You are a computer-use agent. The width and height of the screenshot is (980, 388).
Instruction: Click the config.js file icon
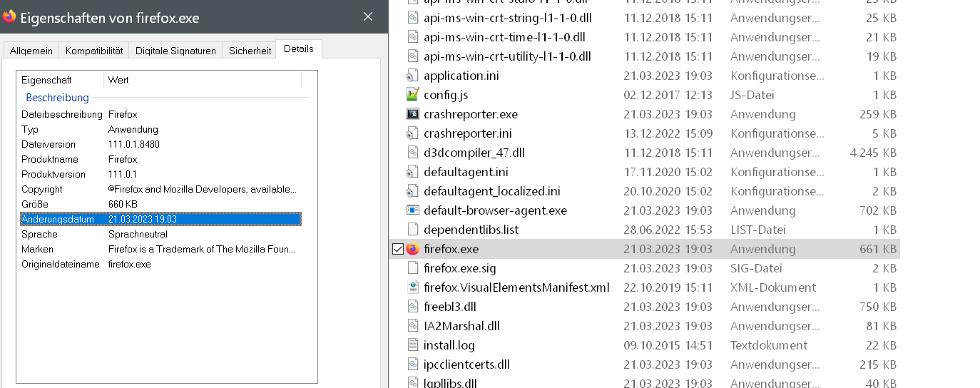[x=412, y=95]
